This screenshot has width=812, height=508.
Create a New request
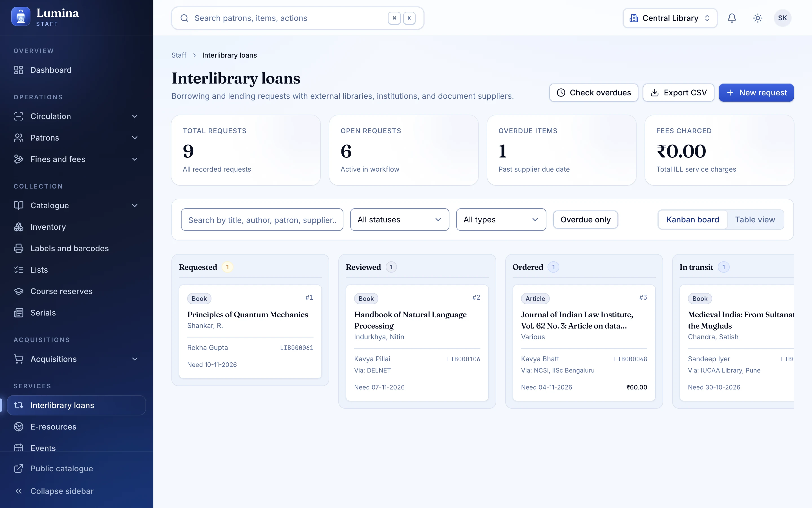coord(756,93)
